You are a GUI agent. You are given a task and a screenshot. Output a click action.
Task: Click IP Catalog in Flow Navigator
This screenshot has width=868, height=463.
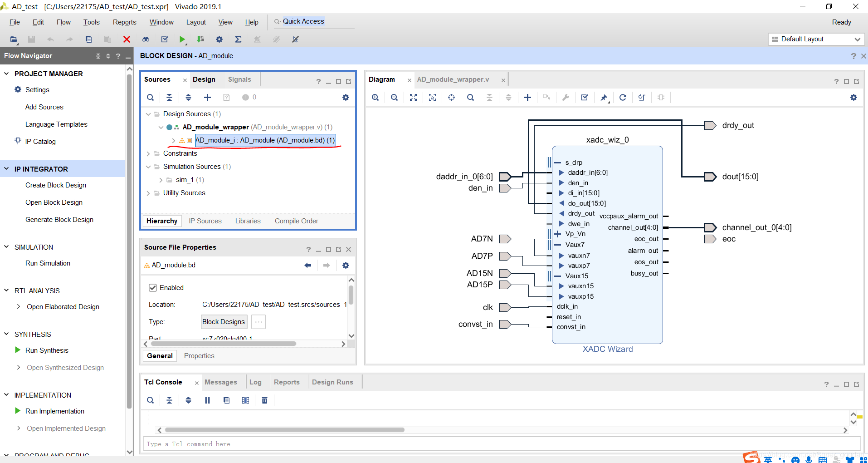click(x=40, y=141)
